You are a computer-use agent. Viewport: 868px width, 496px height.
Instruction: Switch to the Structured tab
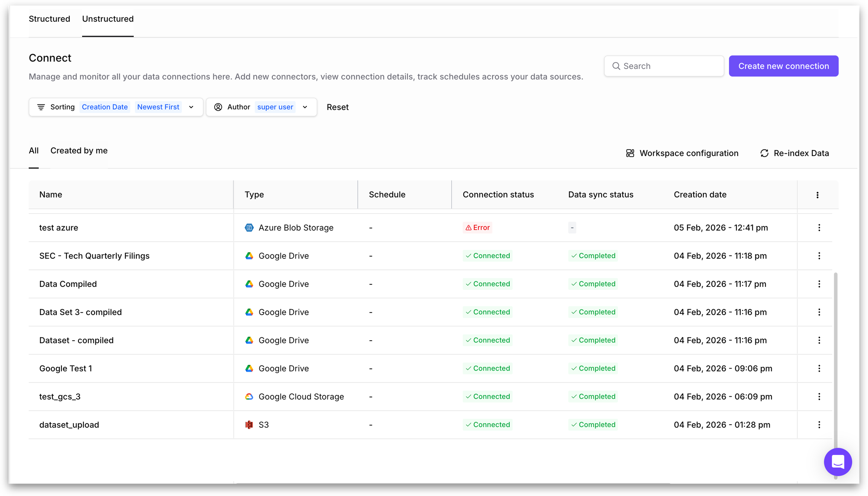[49, 19]
